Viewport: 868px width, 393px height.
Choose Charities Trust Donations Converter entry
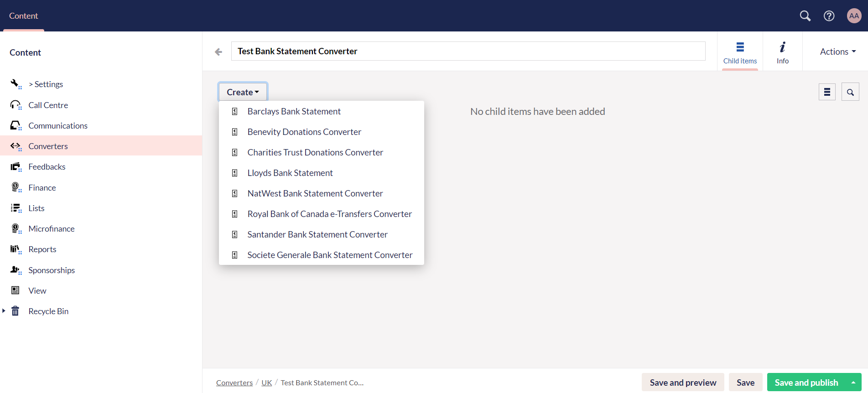tap(321, 152)
